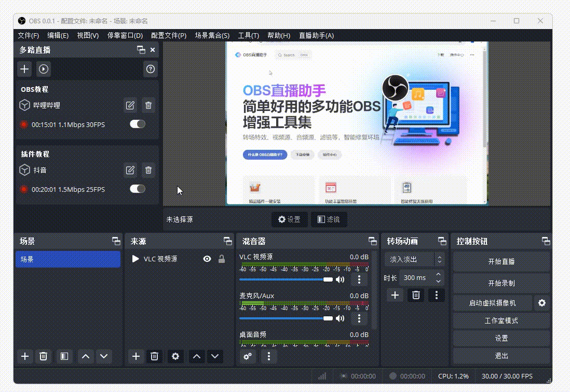Viewport: 570px width, 392px height.
Task: Edit the 哔哩哔哩 stream target
Action: tap(130, 105)
